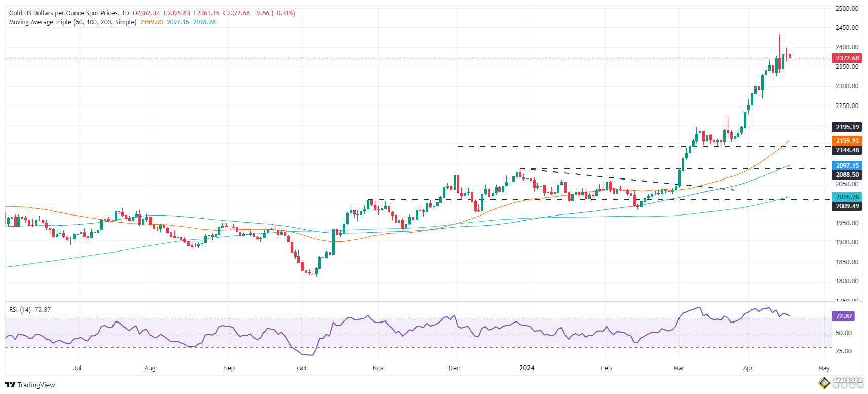
Task: Click the black 2195.19 level price tag
Action: (x=847, y=127)
